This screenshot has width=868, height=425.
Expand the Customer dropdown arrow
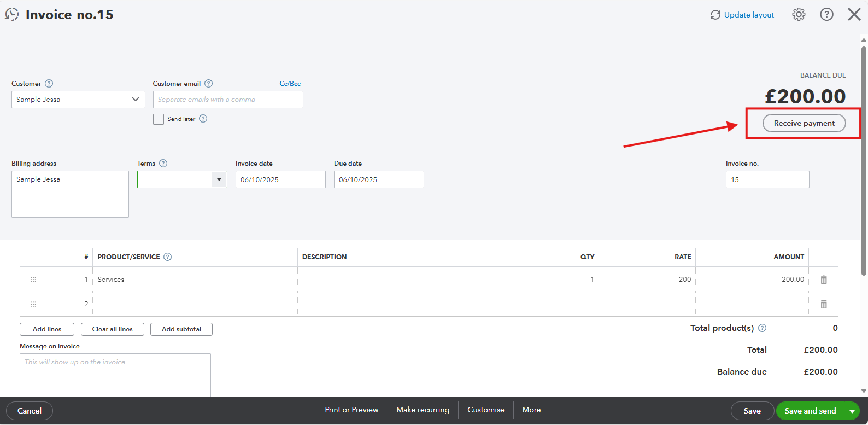point(136,100)
